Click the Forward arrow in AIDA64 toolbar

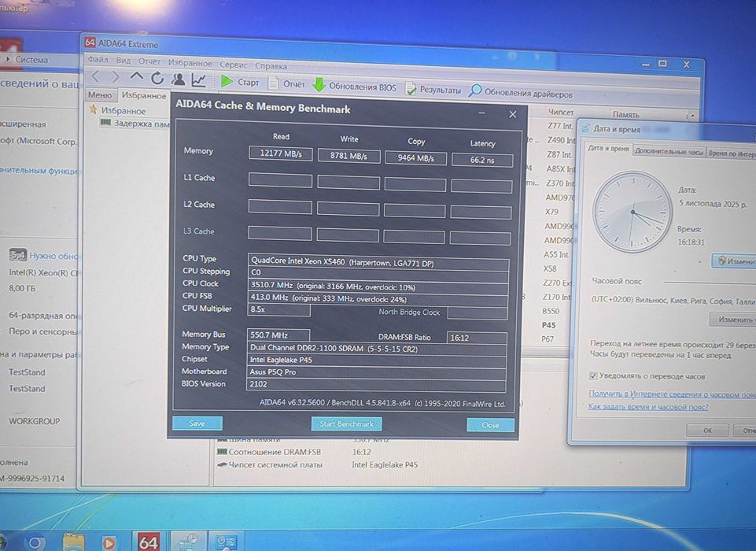pos(115,76)
